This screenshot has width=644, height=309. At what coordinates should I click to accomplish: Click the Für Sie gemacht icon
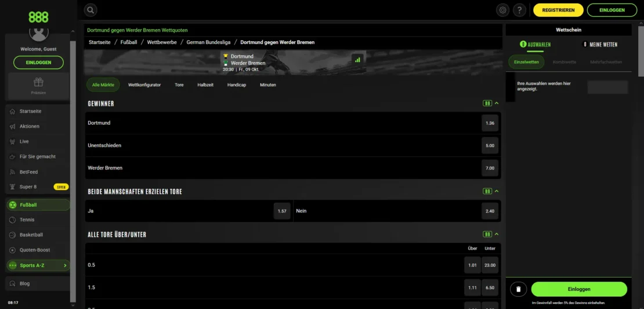click(12, 157)
